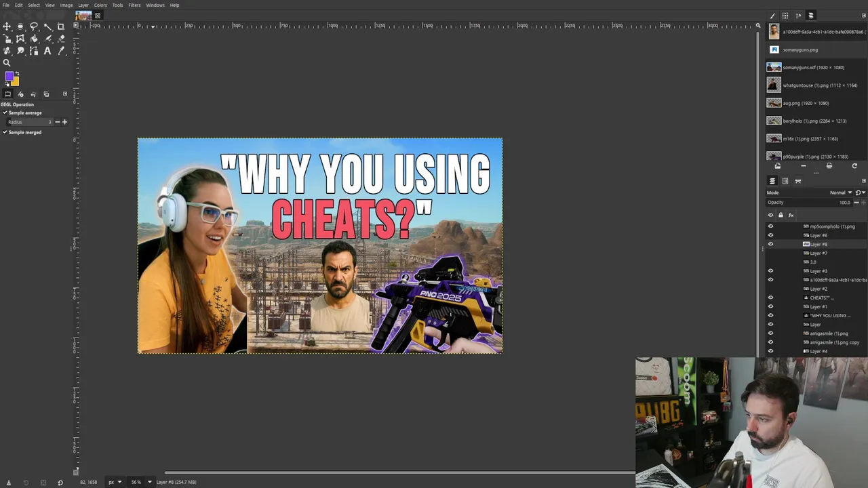Open the File menu
This screenshot has height=488, width=868.
pyautogui.click(x=6, y=5)
